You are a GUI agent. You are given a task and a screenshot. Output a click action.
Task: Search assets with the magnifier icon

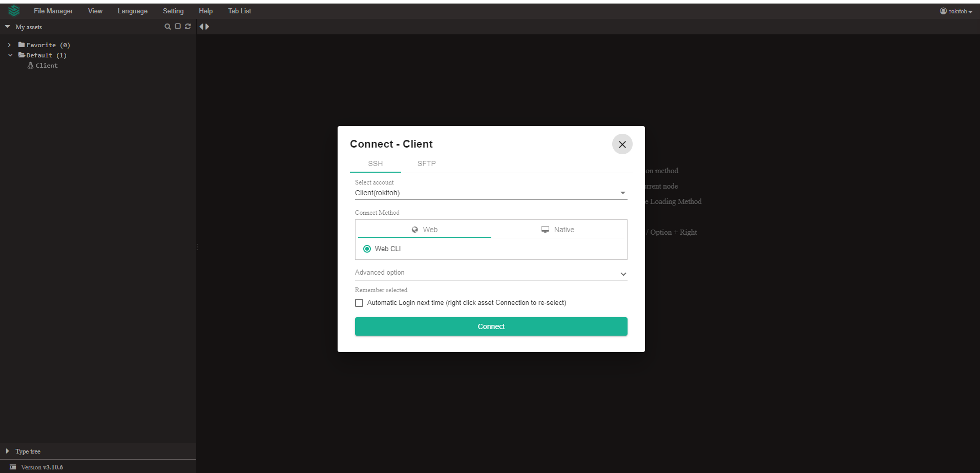[168, 27]
